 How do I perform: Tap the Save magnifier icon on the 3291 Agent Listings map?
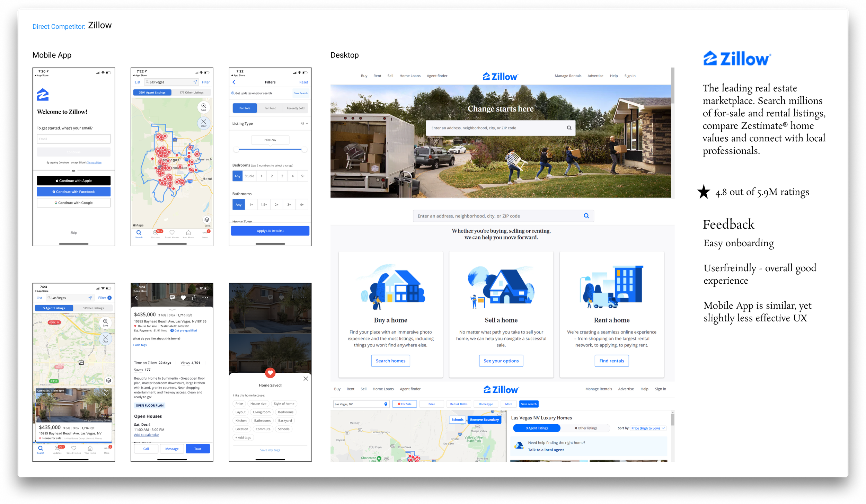coord(204,107)
